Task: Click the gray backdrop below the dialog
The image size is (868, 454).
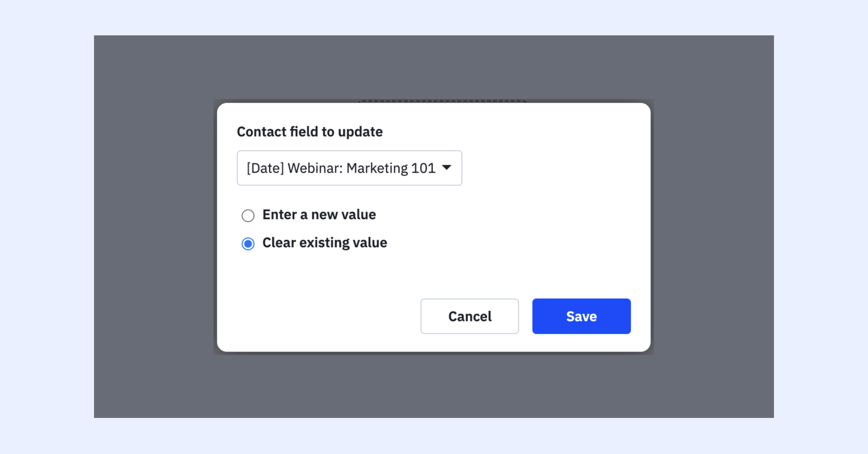Action: [434, 385]
